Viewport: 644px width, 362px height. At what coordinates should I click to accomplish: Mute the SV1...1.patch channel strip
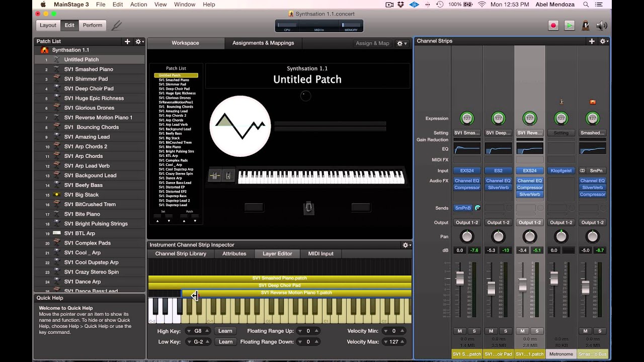click(x=522, y=331)
